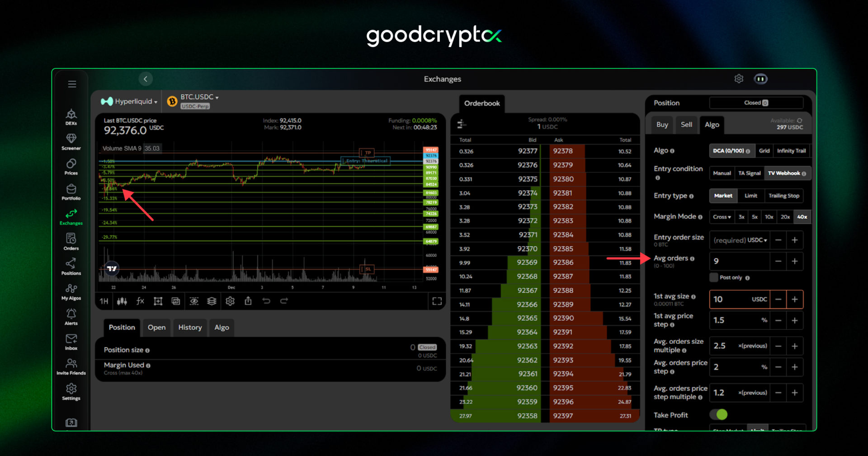Viewport: 868px width, 456px height.
Task: Expand the Hyperliquid exchange dropdown
Action: point(129,101)
